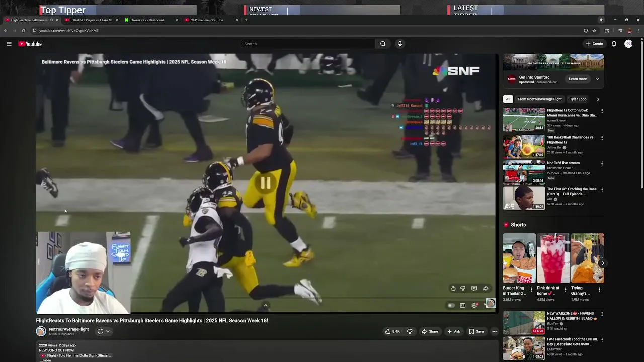Screen dimensions: 644x362
Task: Dislike using the in-player thumbs down icon
Action: (463, 288)
